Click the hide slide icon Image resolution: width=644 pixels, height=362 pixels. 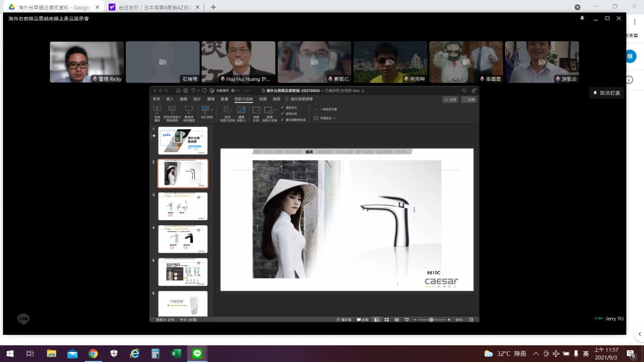(241, 110)
